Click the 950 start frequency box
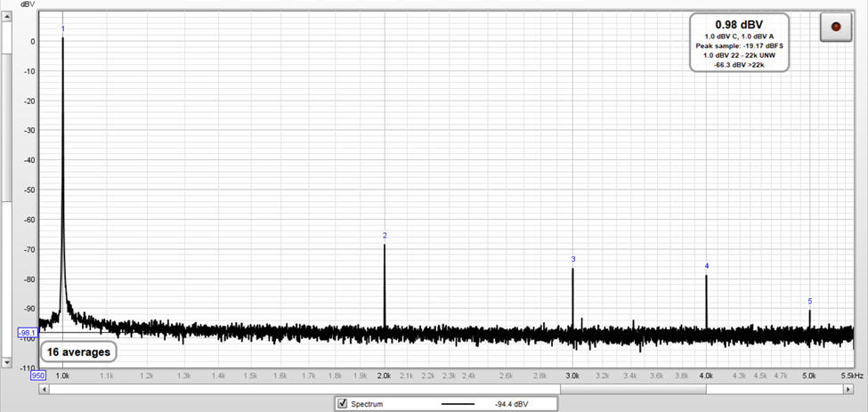Viewport: 868px width, 412px height. (x=38, y=376)
